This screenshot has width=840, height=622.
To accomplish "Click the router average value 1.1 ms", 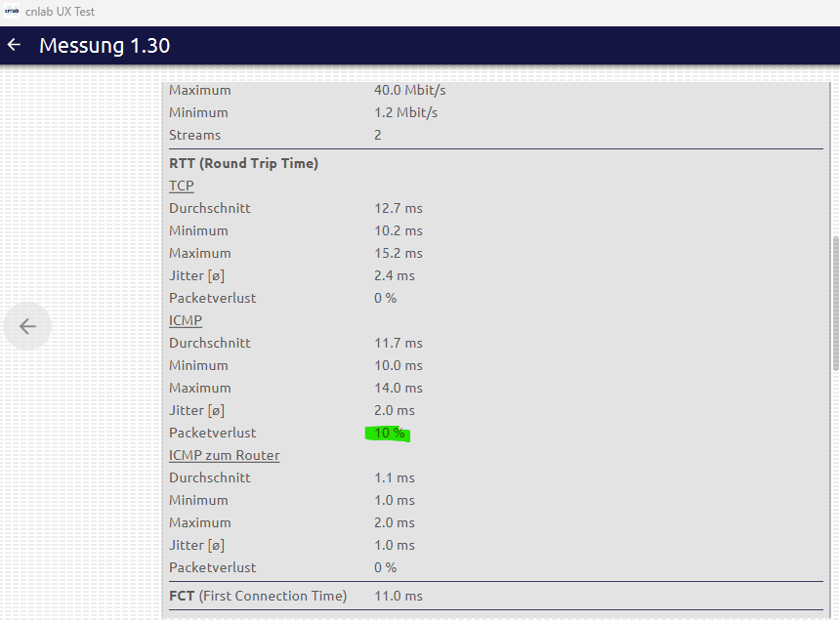I will [x=394, y=477].
